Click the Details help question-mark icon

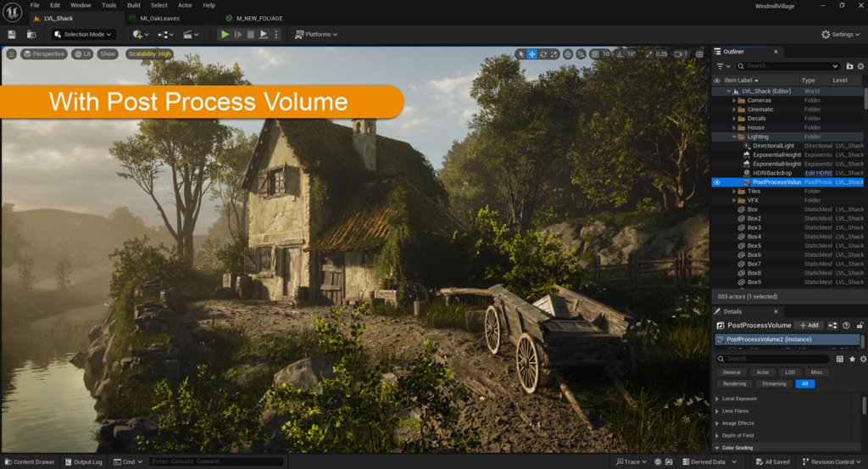[846, 326]
